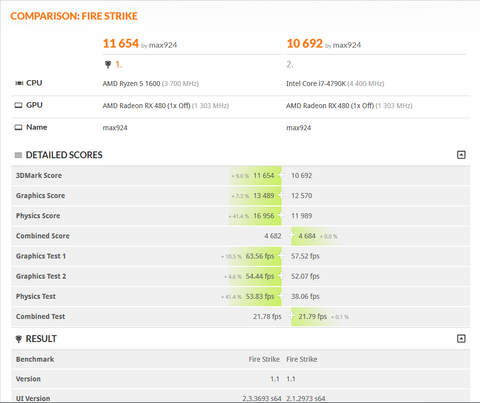Click the Version row label
The width and height of the screenshot is (480, 403).
click(28, 379)
